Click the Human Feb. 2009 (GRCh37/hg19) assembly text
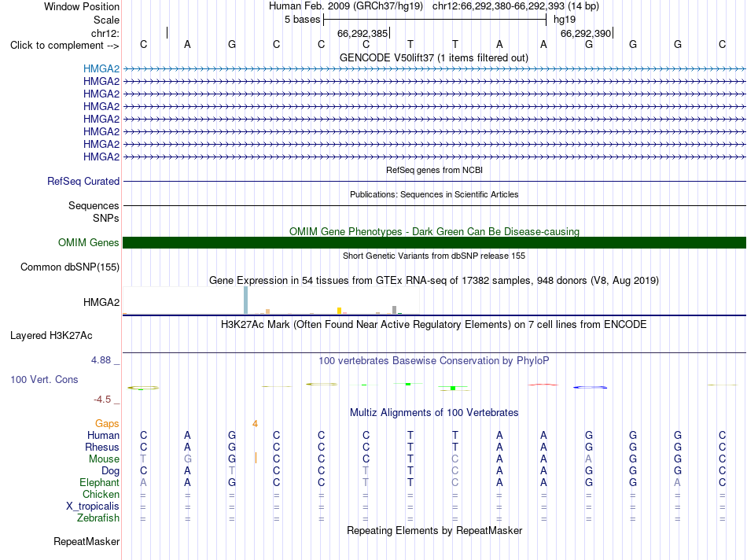Viewport: 747px width, 560px height. click(346, 6)
